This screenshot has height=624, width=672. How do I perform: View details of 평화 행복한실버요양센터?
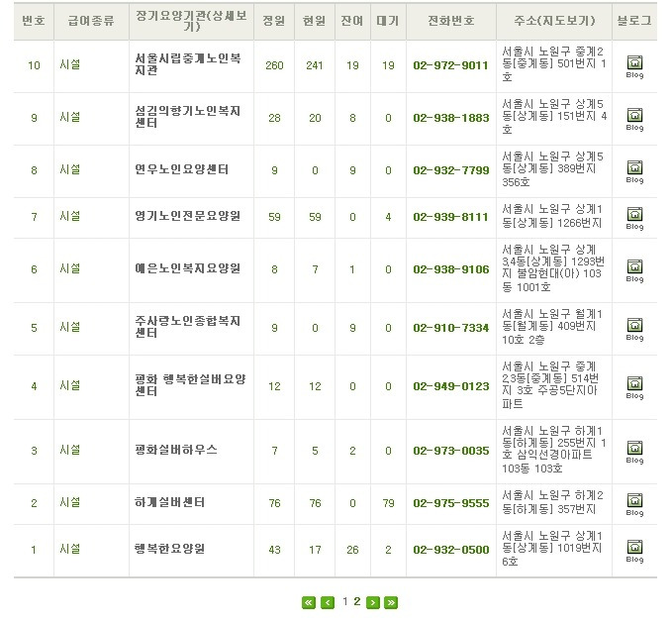click(190, 385)
